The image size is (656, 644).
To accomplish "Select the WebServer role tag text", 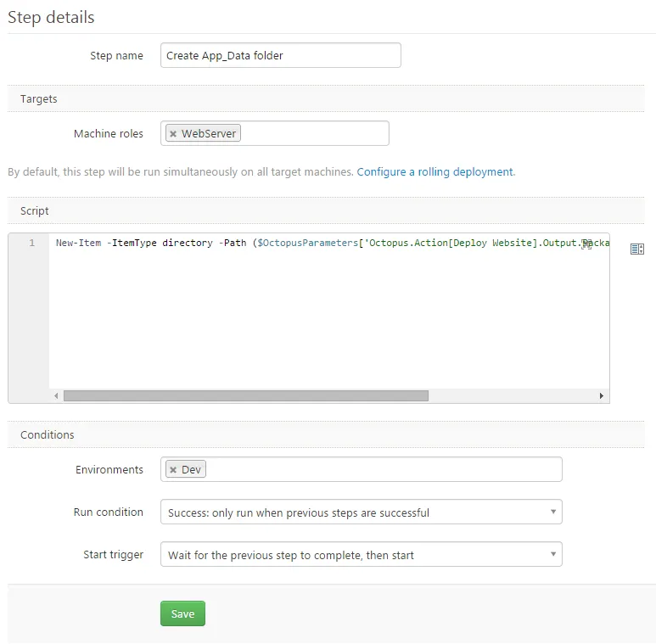I will pos(209,134).
